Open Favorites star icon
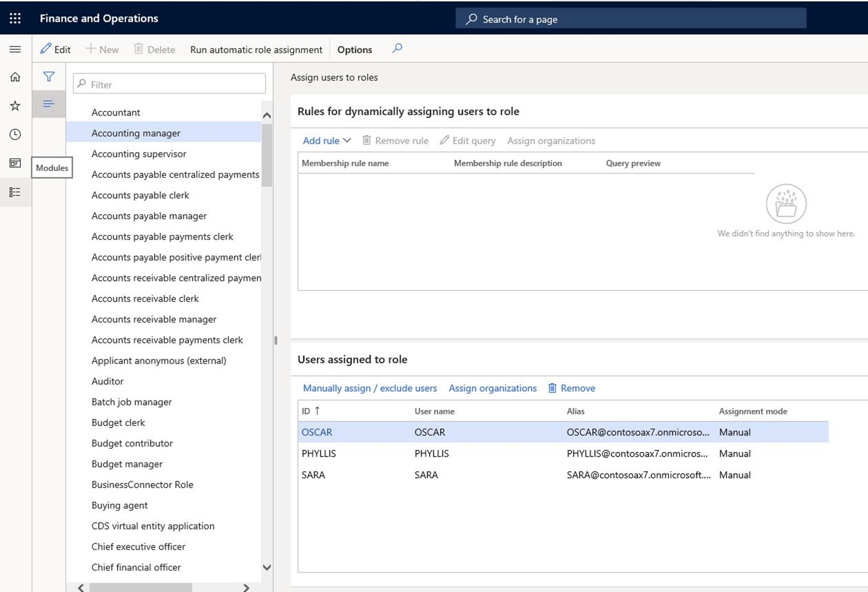868x592 pixels. [15, 105]
